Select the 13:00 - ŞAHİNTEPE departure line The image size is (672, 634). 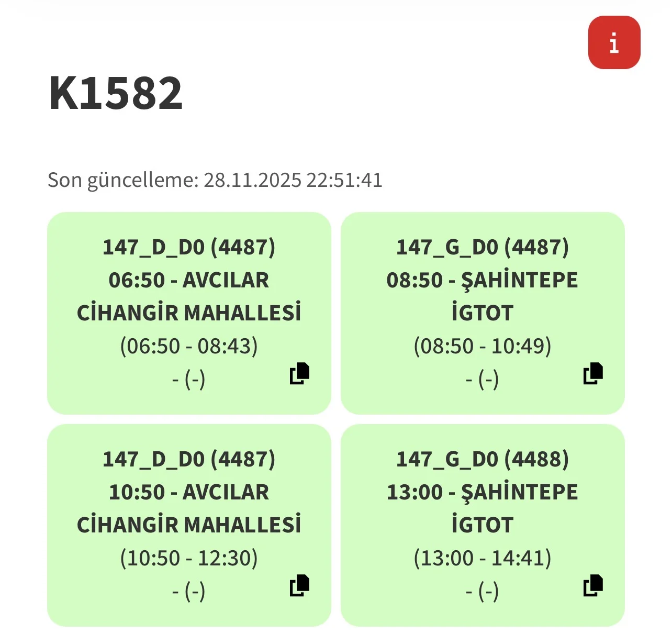coord(482,492)
